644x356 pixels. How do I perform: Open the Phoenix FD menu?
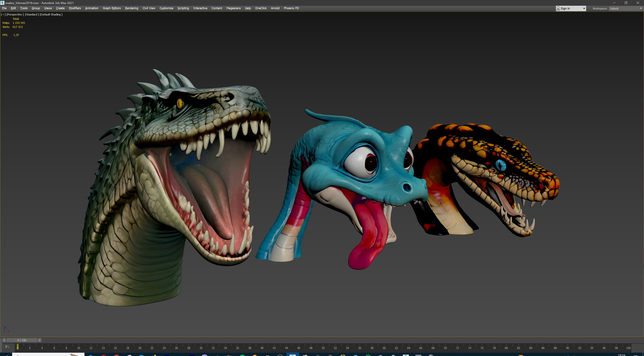(291, 8)
